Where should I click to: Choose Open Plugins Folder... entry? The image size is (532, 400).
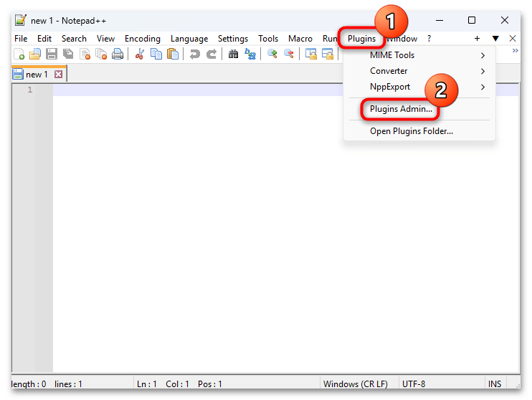coord(419,131)
